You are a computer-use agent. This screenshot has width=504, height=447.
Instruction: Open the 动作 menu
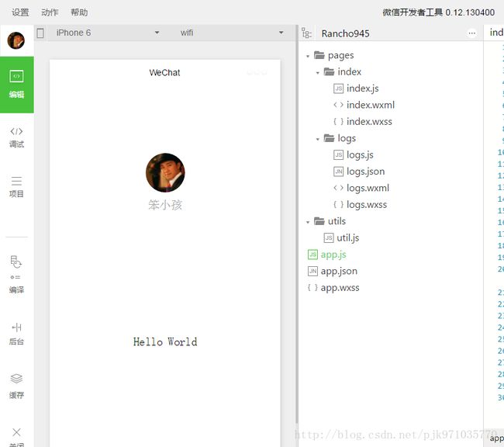tap(50, 12)
